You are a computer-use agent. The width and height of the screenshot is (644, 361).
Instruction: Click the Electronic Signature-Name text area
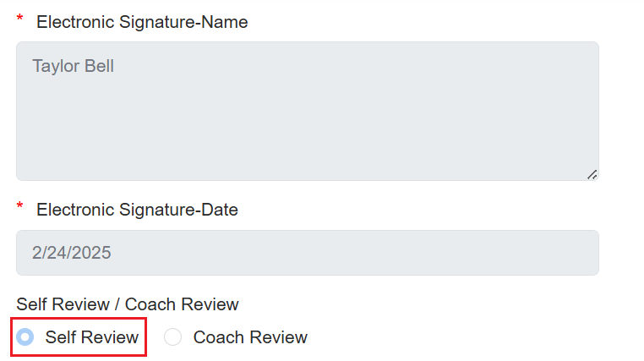(x=307, y=111)
